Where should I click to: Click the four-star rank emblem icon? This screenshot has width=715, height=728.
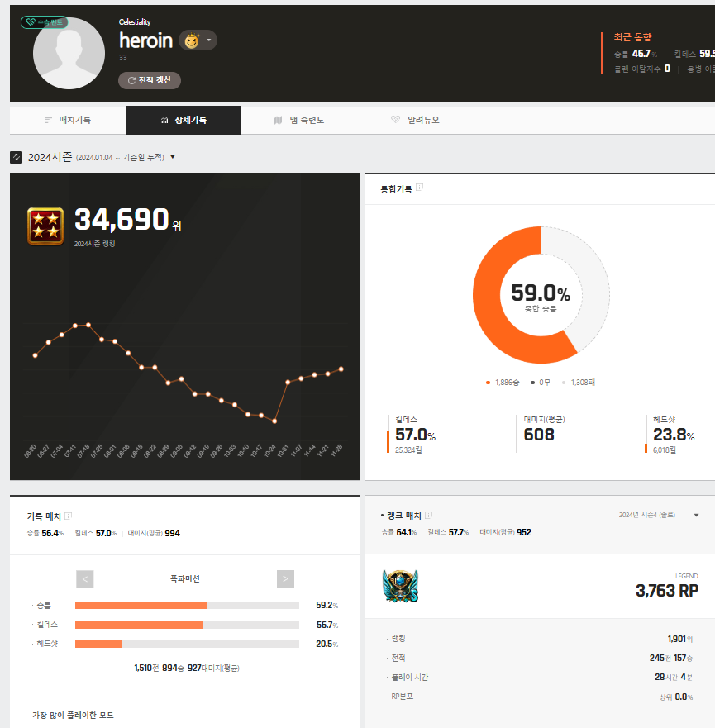pyautogui.click(x=45, y=226)
